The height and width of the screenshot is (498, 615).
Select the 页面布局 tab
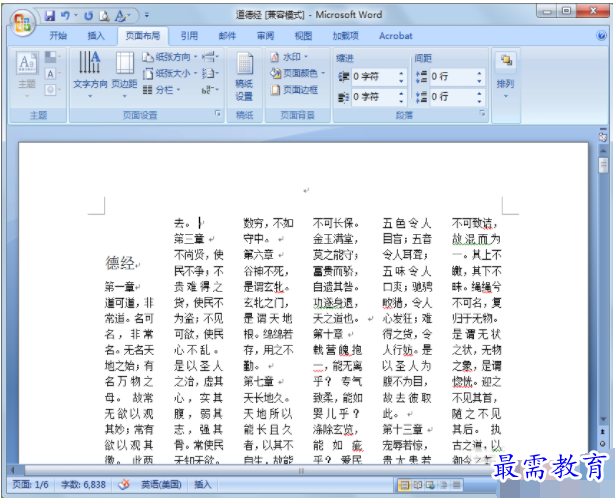pos(143,36)
